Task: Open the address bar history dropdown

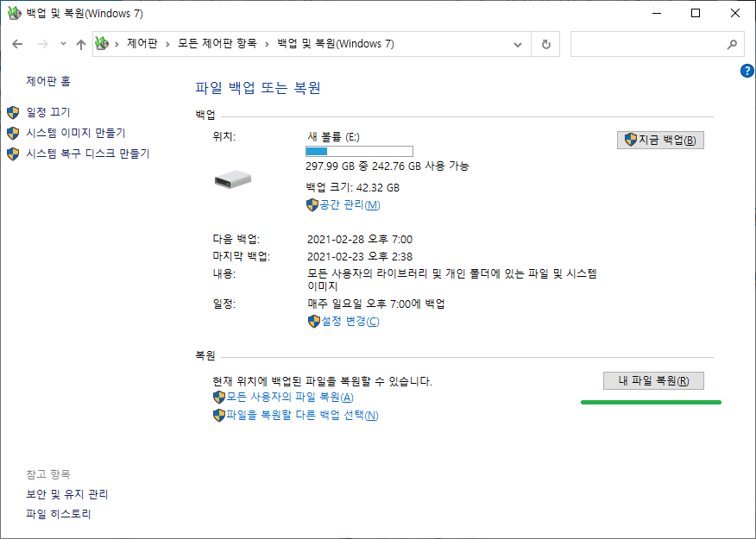Action: [x=518, y=44]
